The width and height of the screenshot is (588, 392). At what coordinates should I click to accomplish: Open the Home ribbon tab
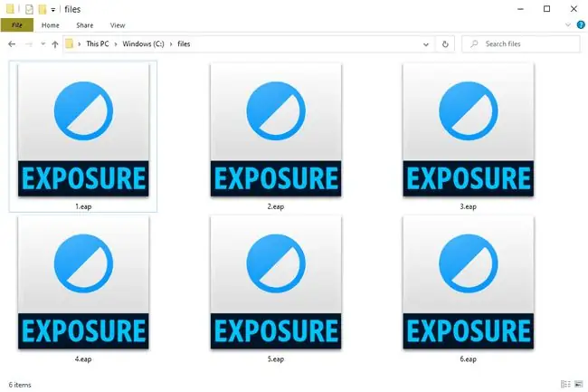(x=51, y=25)
